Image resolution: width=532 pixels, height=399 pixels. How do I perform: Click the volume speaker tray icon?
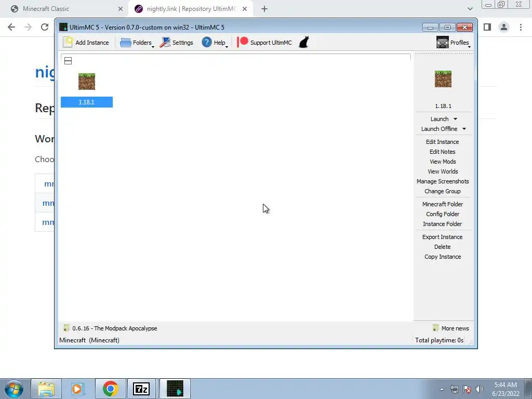coord(480,389)
